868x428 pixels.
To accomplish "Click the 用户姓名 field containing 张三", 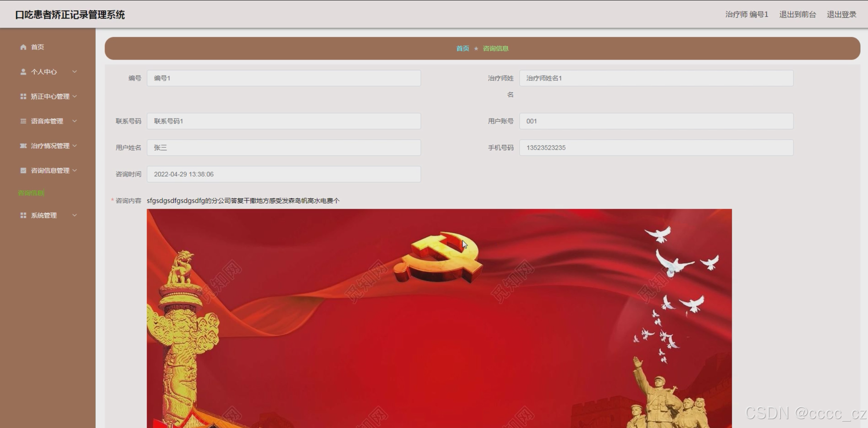I will pos(284,148).
